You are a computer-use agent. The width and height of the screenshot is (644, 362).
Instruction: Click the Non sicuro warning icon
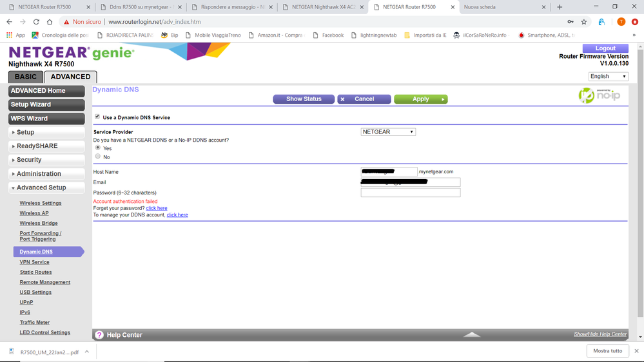[66, 22]
